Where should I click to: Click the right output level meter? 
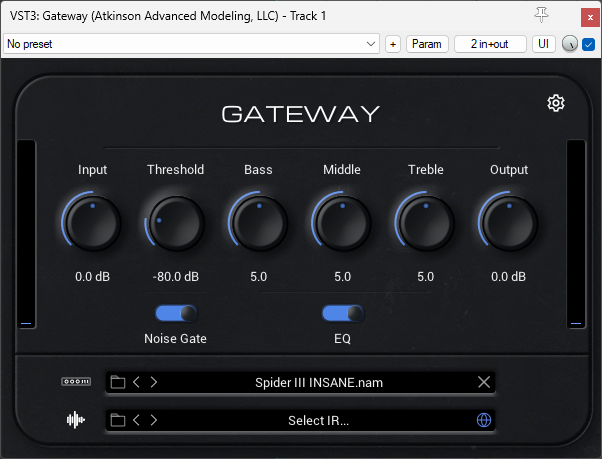[x=576, y=234]
